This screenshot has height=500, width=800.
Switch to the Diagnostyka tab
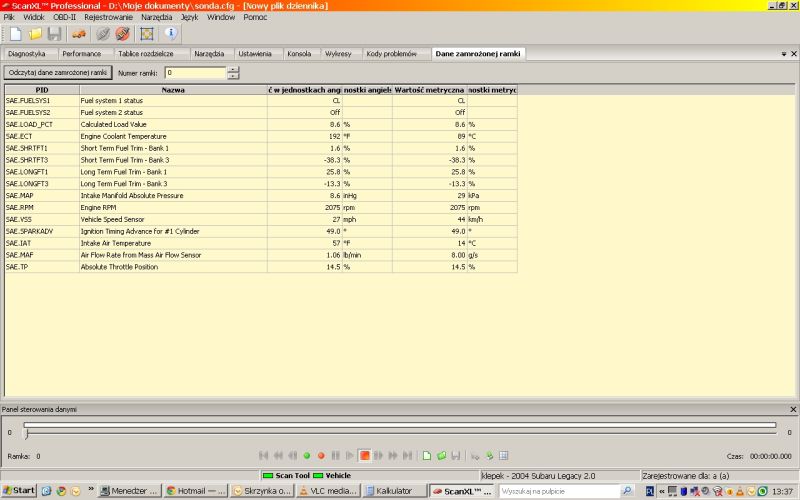tap(27, 53)
